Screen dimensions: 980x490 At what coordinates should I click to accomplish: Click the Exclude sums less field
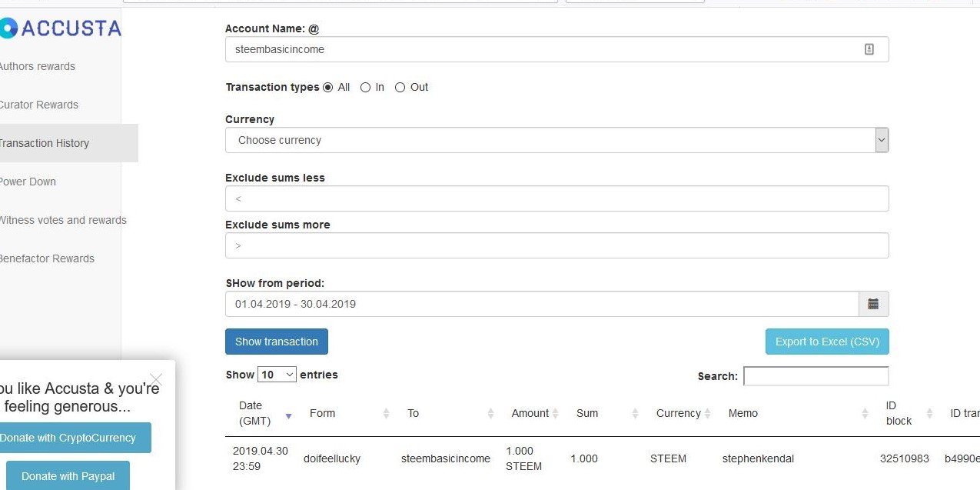556,198
